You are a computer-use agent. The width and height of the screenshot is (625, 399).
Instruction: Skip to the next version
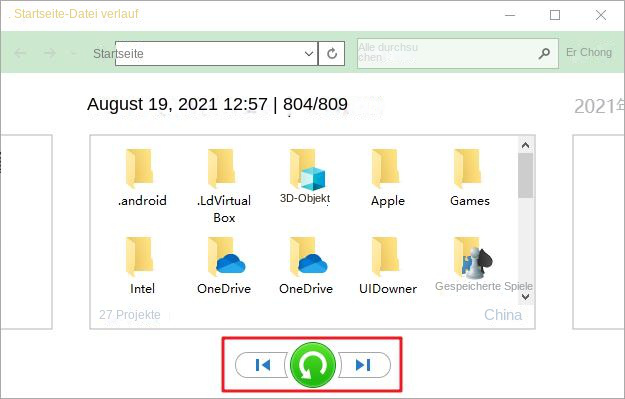tap(364, 365)
